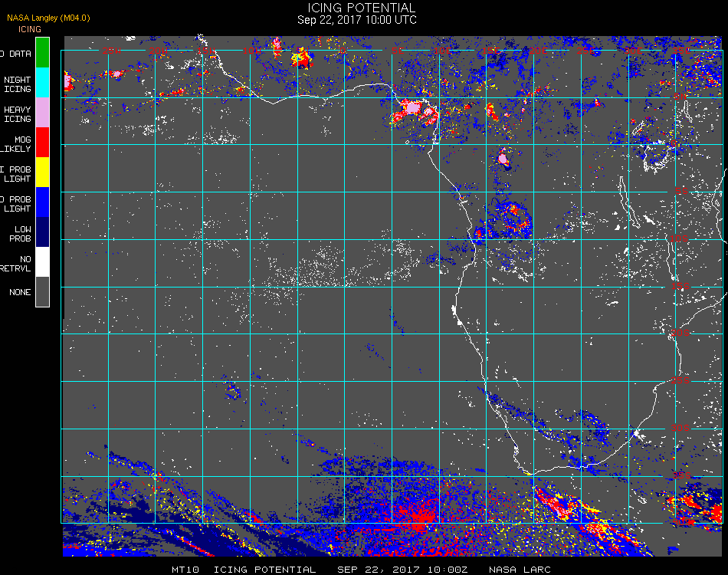Click the 35S latitude label
Image resolution: width=728 pixels, height=575 pixels.
click(x=681, y=475)
